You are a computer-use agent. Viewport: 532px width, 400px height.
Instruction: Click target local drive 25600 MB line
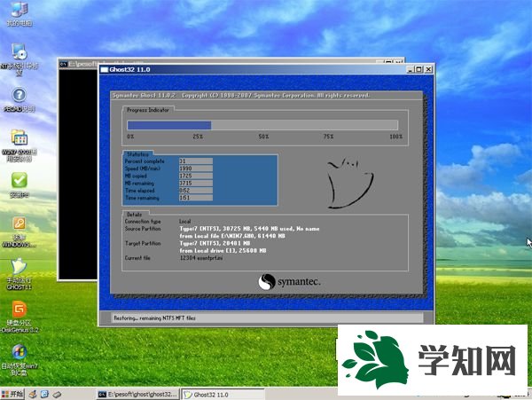coord(223,251)
